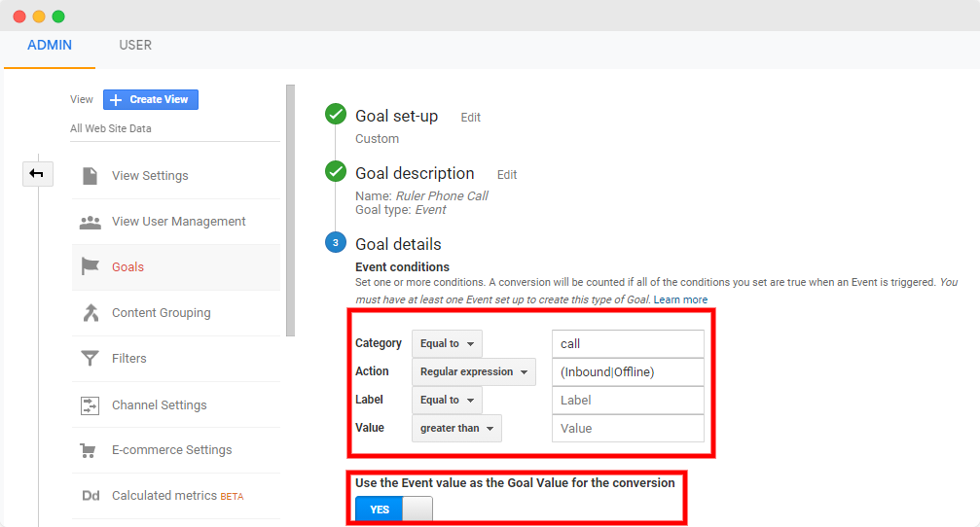Open the Category Equal to dropdown
The height and width of the screenshot is (527, 980).
tap(447, 343)
